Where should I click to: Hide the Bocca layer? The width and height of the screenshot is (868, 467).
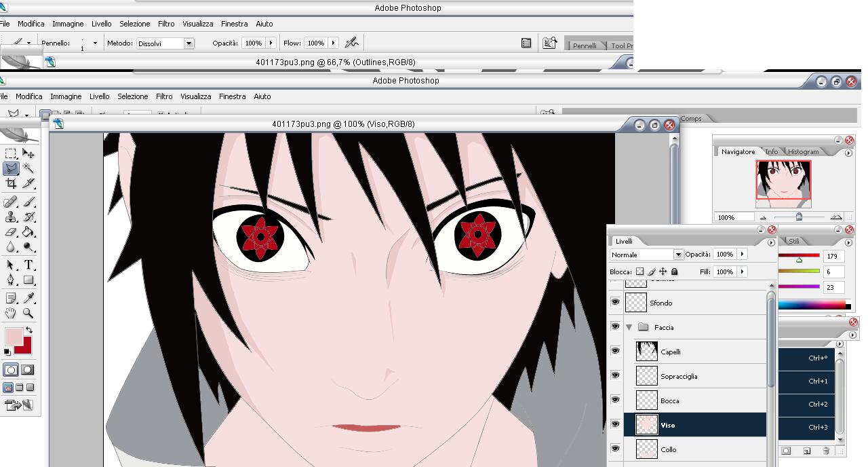[615, 400]
